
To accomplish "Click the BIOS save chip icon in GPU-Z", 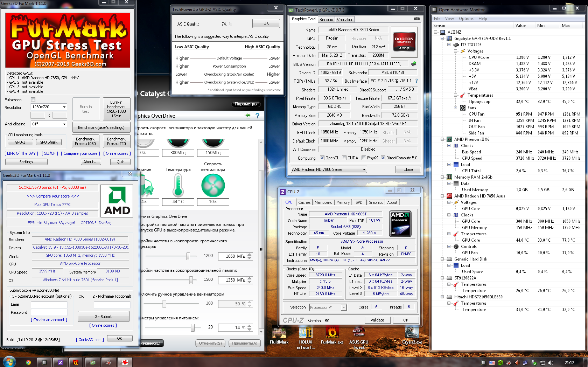I will pyautogui.click(x=414, y=64).
